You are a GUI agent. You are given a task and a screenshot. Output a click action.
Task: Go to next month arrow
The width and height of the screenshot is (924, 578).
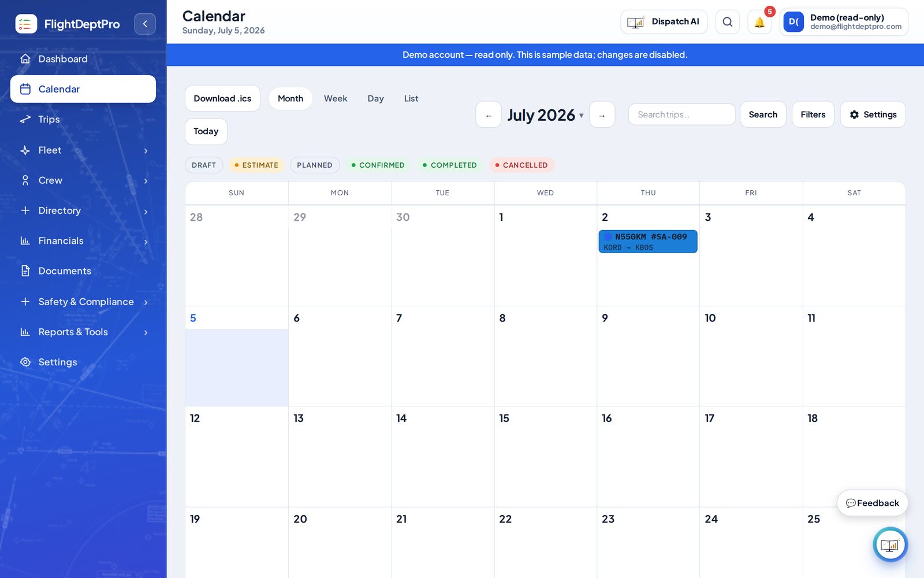click(x=602, y=115)
